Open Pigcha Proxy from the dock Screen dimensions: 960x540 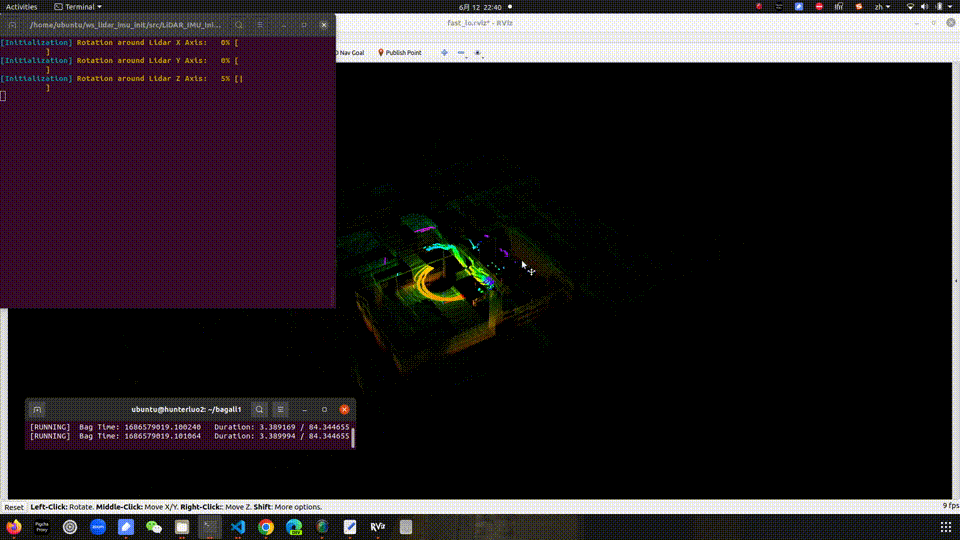42,527
